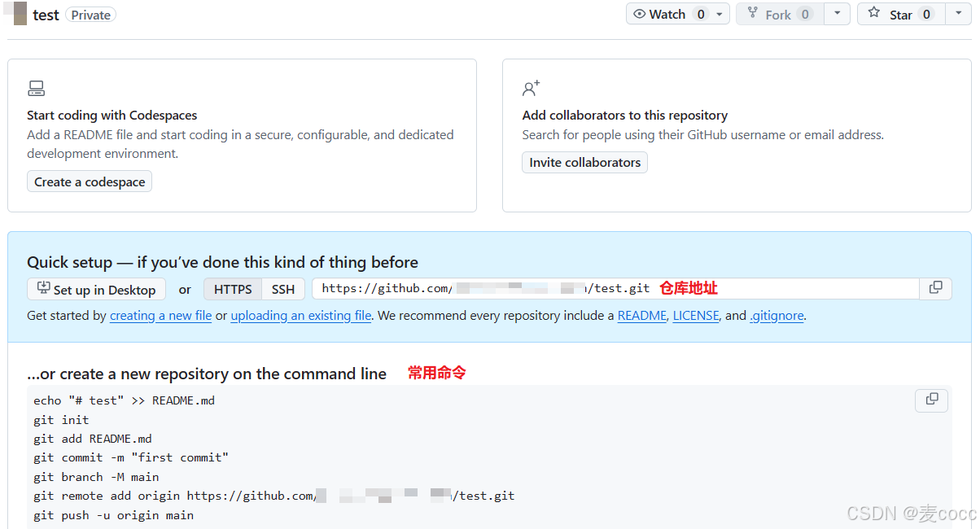Open the Watch options dropdown arrow

pyautogui.click(x=720, y=14)
